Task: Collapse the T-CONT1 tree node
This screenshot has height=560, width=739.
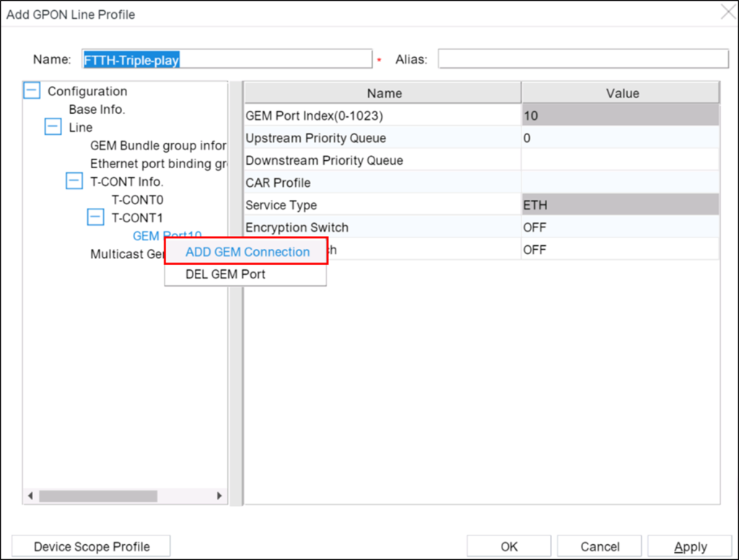Action: (x=94, y=217)
